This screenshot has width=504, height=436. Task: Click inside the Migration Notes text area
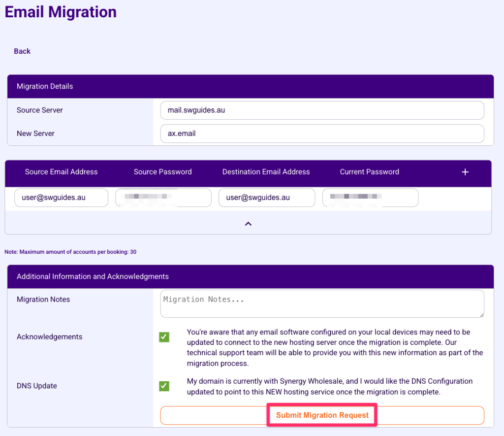coord(321,303)
